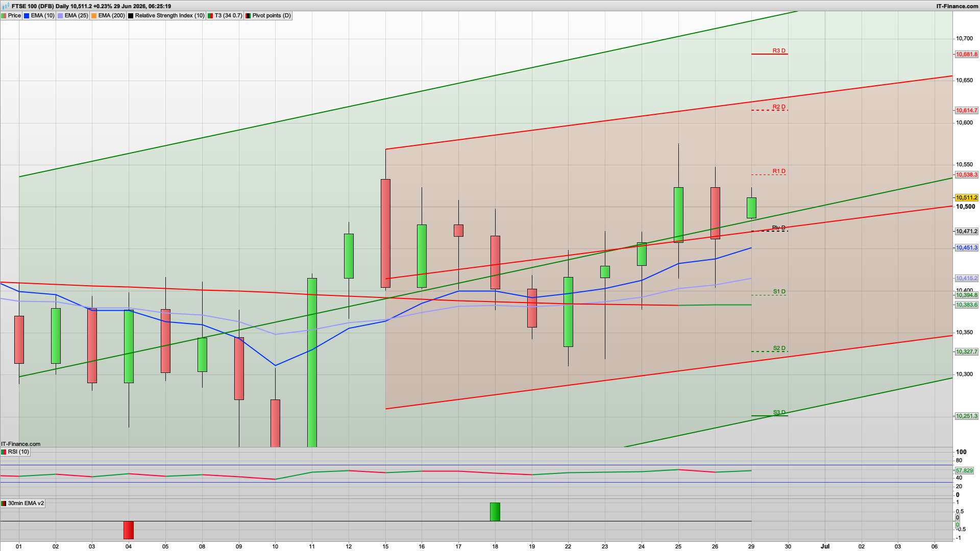Open the Pivot points (D) indicator label
980x551 pixels.
click(x=272, y=16)
